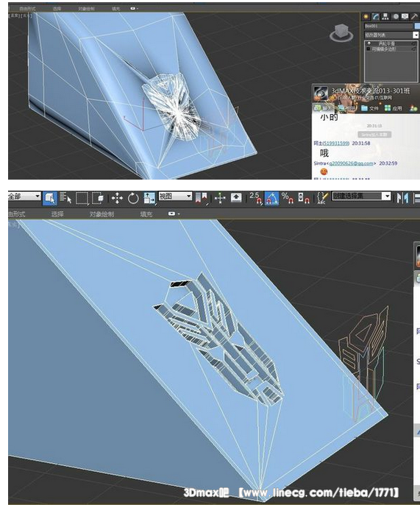420x505 pixels.
Task: Choose the rectangular selection region tool
Action: pyautogui.click(x=82, y=198)
